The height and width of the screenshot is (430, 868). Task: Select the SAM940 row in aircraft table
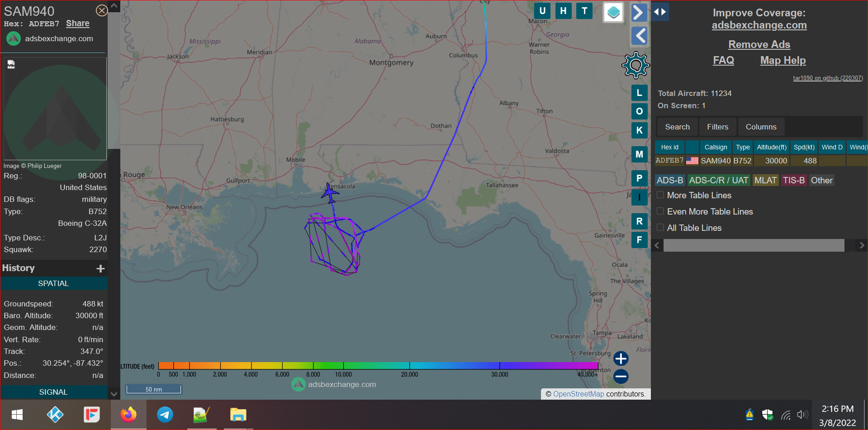tap(761, 161)
